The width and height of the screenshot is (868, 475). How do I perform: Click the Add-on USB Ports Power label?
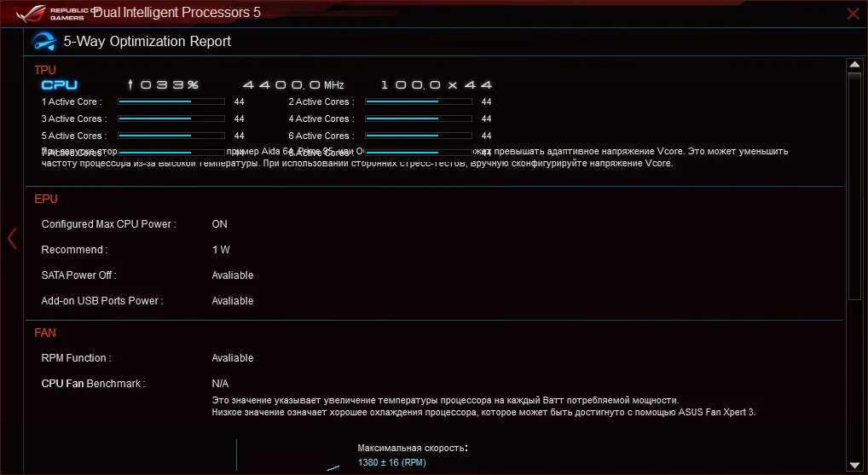(x=102, y=301)
